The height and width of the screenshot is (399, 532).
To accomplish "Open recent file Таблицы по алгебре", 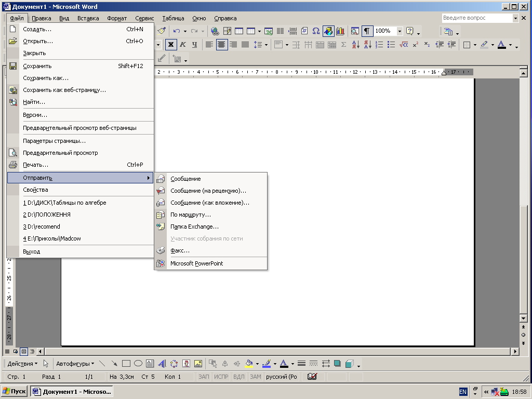I will pyautogui.click(x=81, y=203).
